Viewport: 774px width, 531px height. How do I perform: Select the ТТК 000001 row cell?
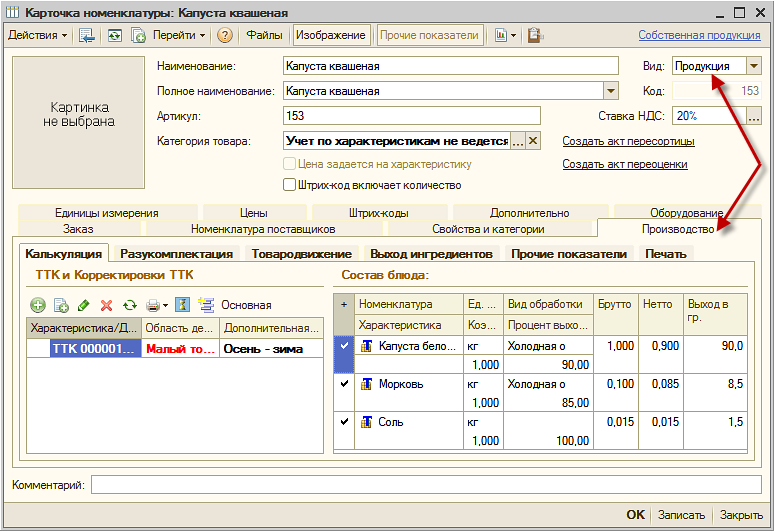95,348
